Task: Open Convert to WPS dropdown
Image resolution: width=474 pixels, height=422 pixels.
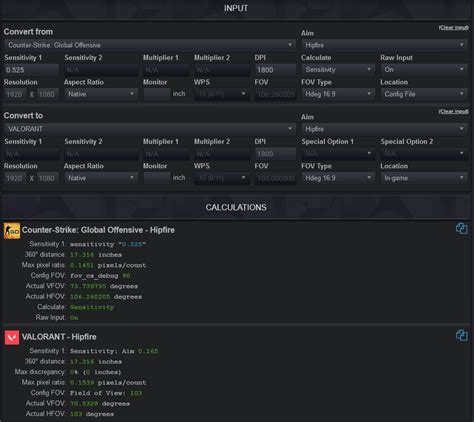Action: click(x=222, y=178)
